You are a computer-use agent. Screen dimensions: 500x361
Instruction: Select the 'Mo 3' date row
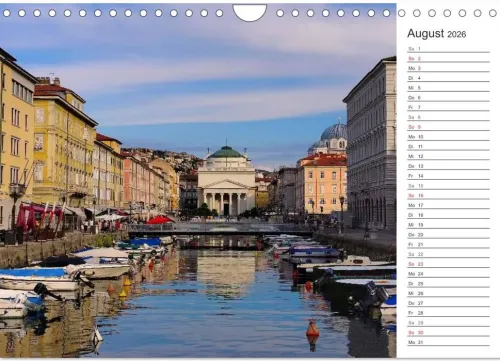coord(448,68)
